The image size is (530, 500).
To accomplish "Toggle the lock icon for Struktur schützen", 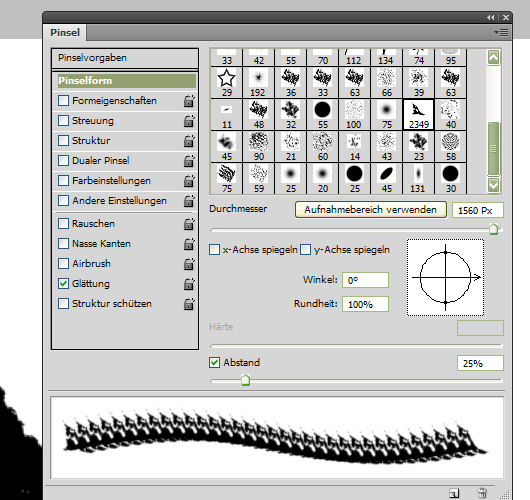I will 189,304.
